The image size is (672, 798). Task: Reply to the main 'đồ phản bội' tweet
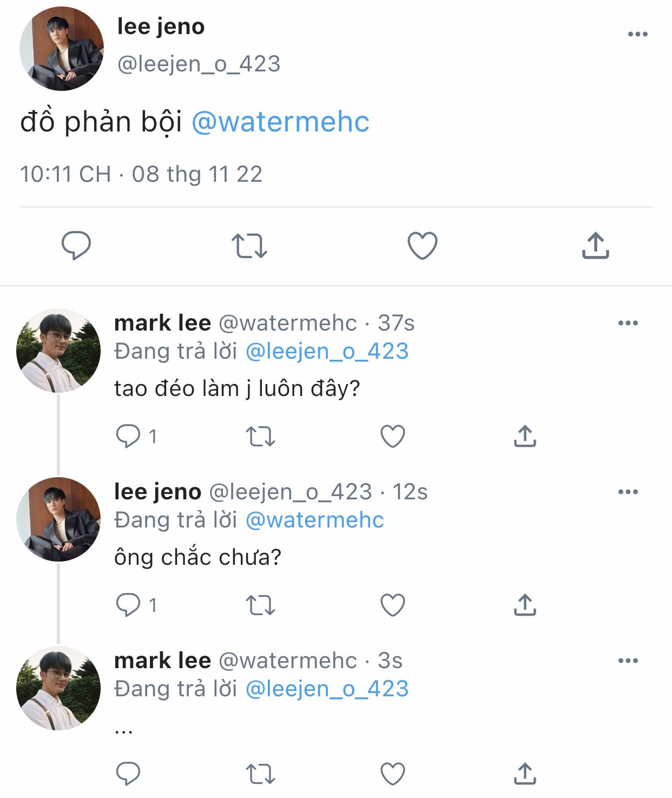pos(76,245)
